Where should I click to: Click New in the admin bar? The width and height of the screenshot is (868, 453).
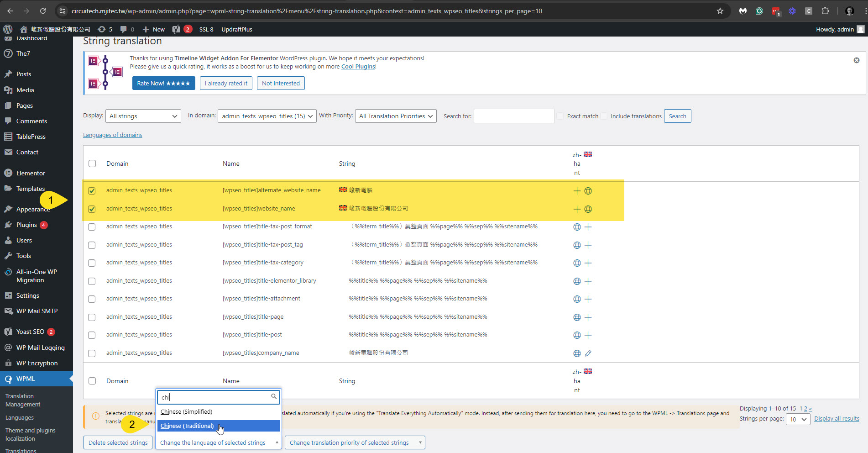pyautogui.click(x=154, y=29)
